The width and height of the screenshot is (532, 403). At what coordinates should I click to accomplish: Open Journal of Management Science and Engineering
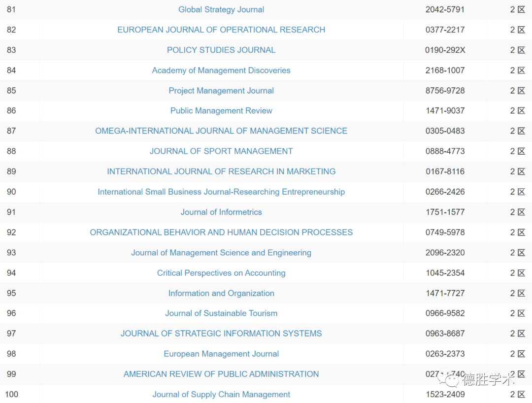click(x=221, y=253)
